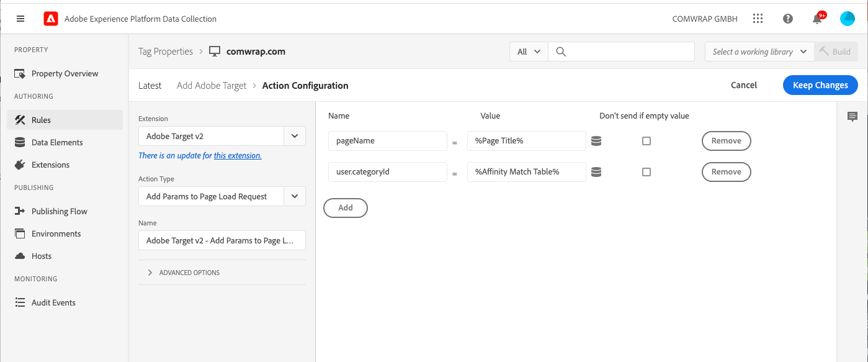Click the top search input box
The width and height of the screenshot is (868, 362).
[x=621, y=52]
